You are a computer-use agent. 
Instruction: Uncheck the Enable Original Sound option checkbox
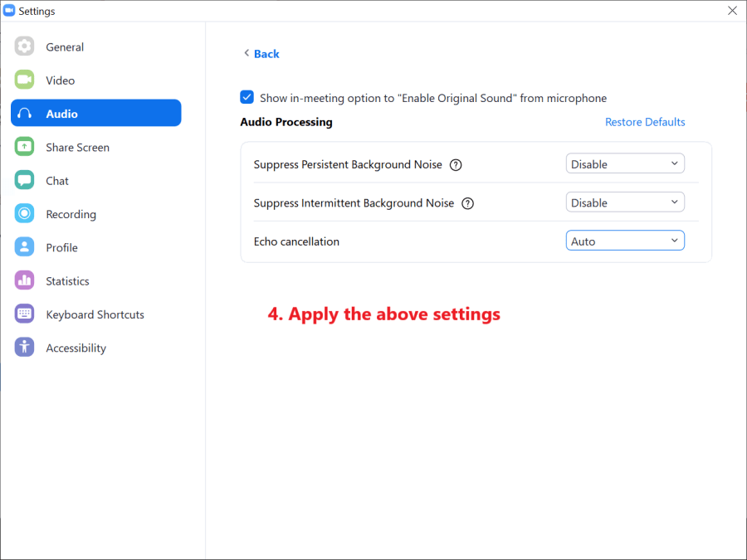point(247,98)
